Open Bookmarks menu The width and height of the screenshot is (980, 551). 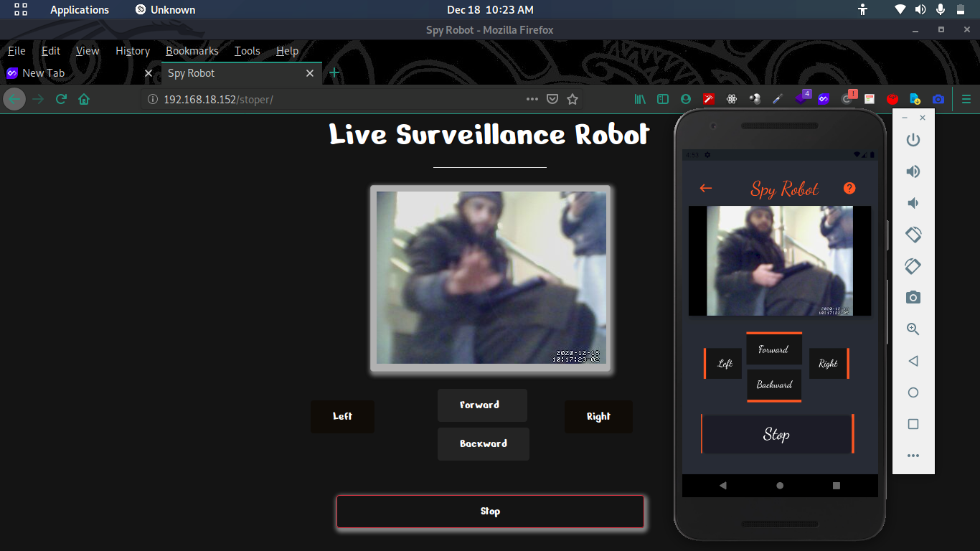pyautogui.click(x=192, y=51)
